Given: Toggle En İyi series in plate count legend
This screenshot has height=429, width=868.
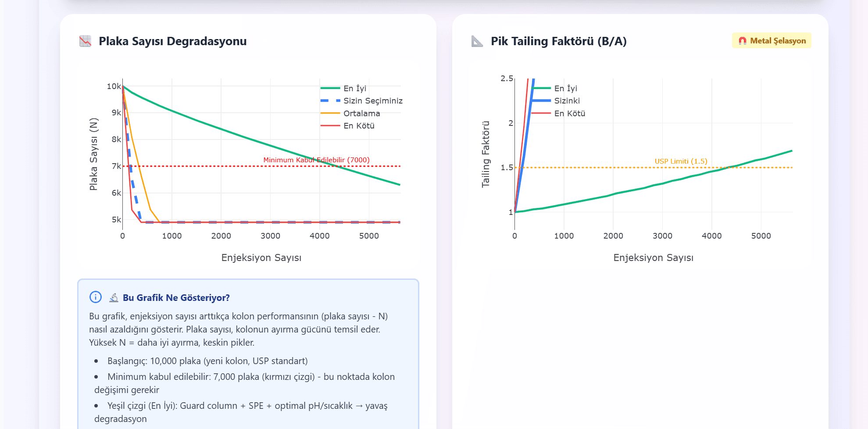Looking at the screenshot, I should [354, 89].
